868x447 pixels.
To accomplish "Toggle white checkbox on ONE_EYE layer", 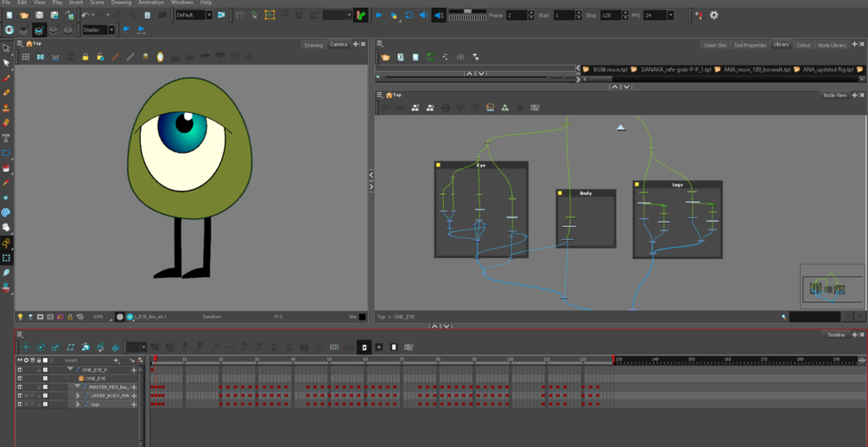I will (46, 379).
